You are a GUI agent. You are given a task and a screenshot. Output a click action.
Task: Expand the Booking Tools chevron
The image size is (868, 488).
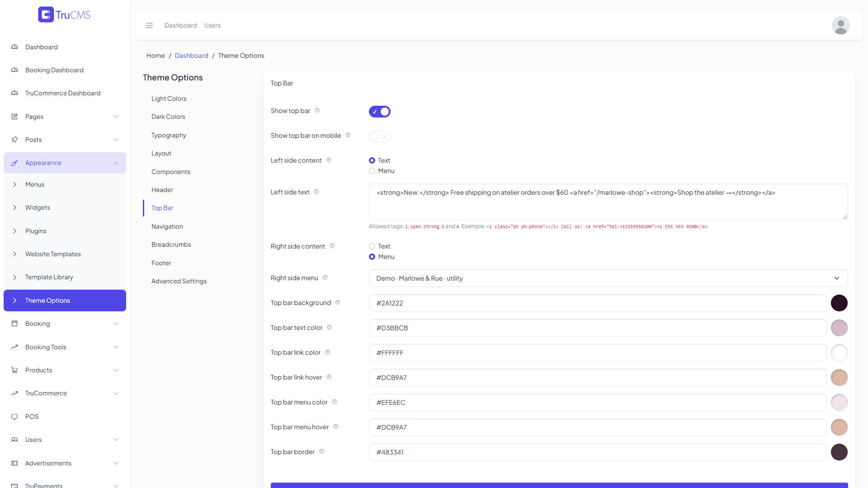click(x=116, y=347)
